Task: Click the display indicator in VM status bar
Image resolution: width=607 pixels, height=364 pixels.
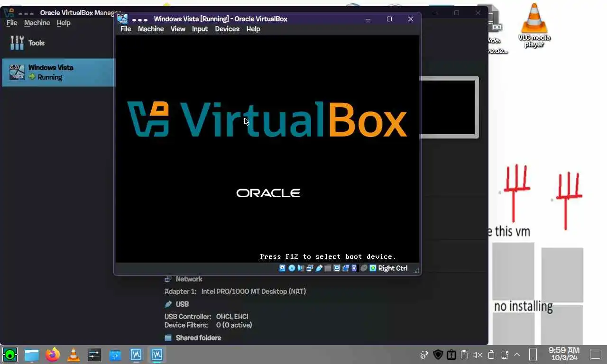Action: point(337,268)
